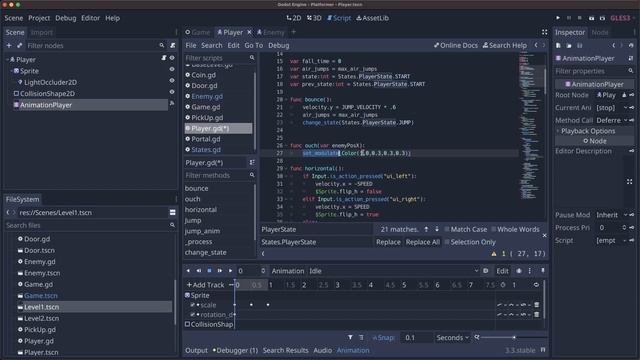The image size is (640, 360).
Task: Open the Online Docs link
Action: click(x=456, y=45)
